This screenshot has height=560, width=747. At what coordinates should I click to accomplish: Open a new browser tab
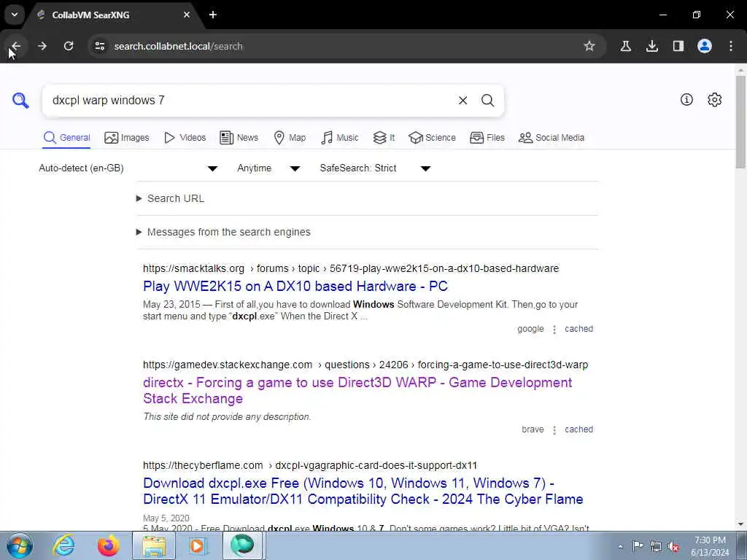click(x=213, y=15)
